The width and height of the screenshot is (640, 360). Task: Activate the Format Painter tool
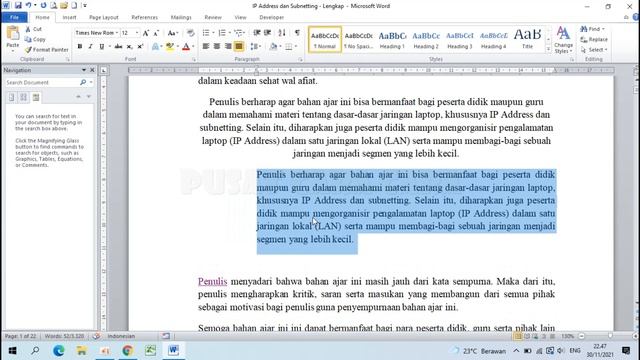(x=47, y=50)
